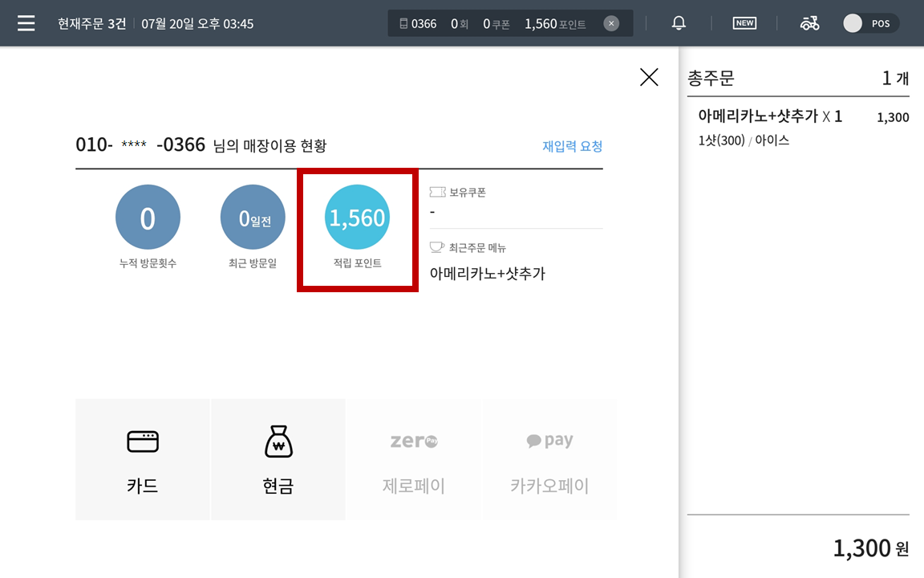
Task: Close the customer status panel
Action: pos(649,77)
